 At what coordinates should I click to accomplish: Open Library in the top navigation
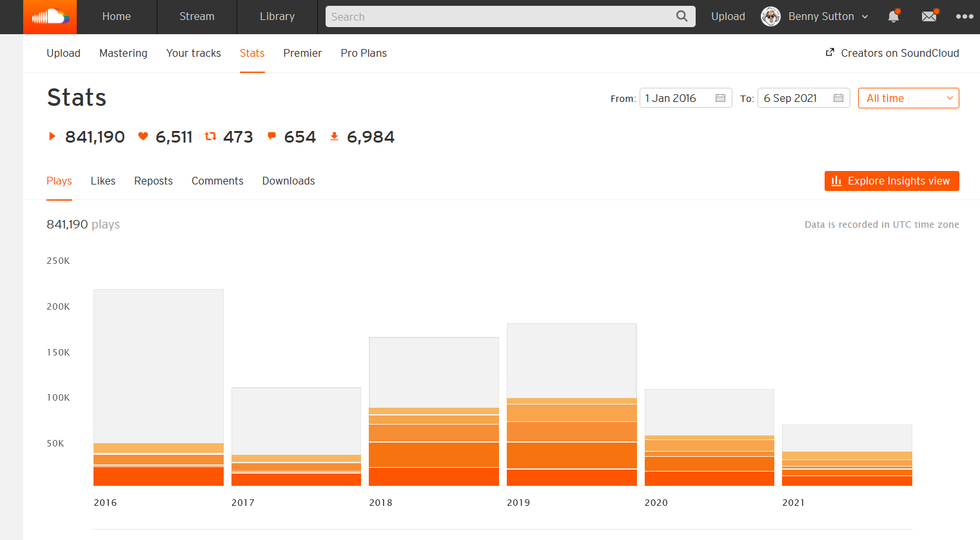pyautogui.click(x=277, y=17)
